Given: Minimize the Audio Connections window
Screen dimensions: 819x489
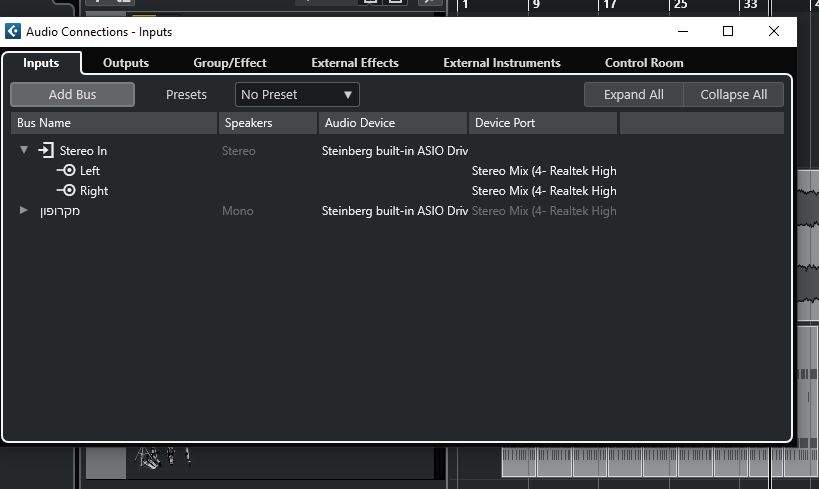Looking at the screenshot, I should 683,31.
